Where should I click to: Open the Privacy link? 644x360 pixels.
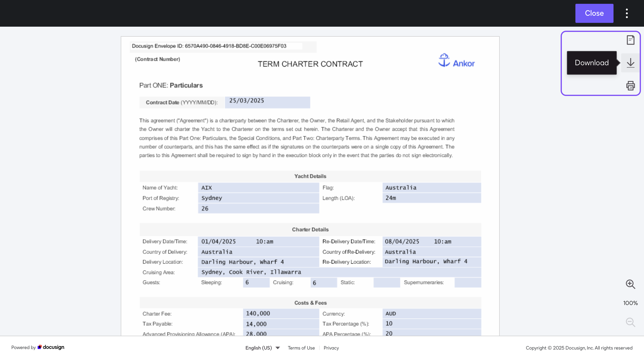(331, 348)
